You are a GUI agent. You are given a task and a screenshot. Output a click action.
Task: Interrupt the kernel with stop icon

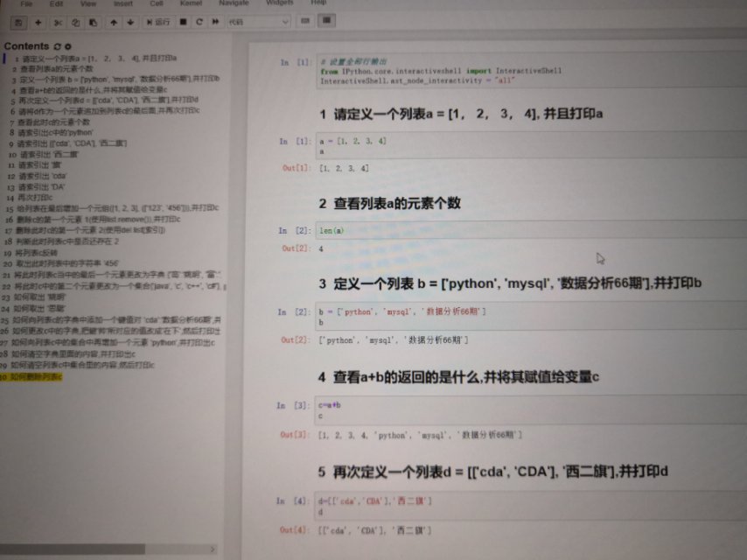pos(184,22)
